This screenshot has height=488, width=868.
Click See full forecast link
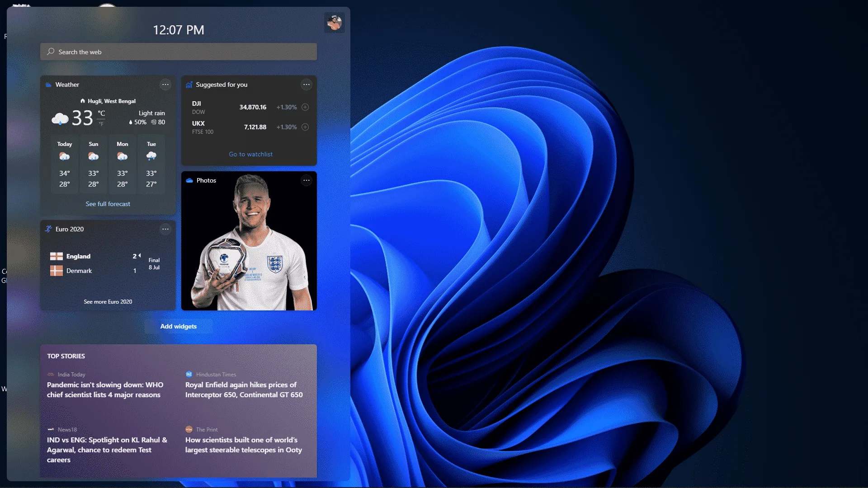(x=108, y=204)
